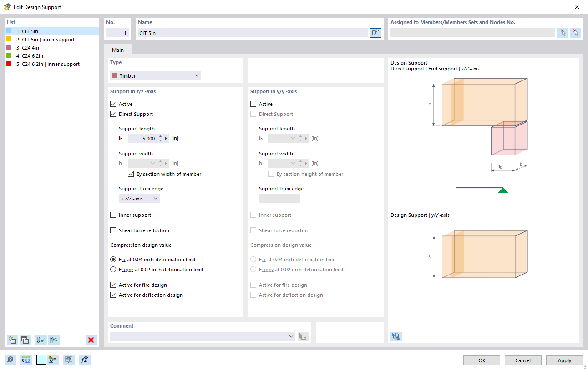Viewport: 588px width, 370px height.
Task: Activate Support in y/y'-axis
Action: 253,104
